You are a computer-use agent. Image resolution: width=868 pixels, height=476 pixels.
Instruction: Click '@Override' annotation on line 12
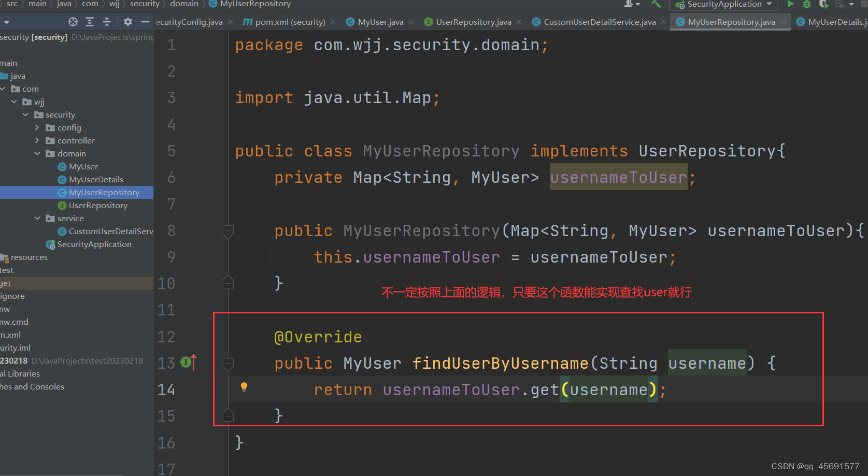tap(318, 337)
